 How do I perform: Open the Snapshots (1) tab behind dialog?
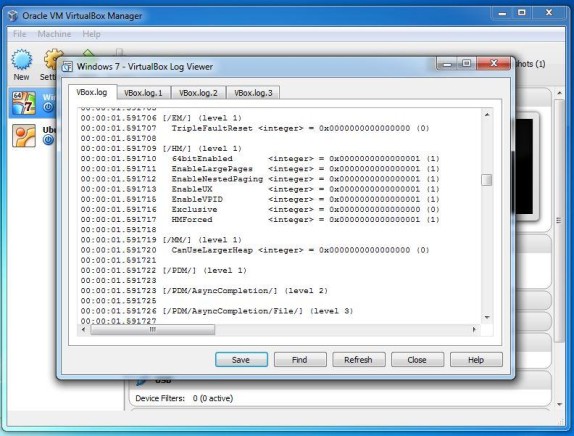pos(530,64)
